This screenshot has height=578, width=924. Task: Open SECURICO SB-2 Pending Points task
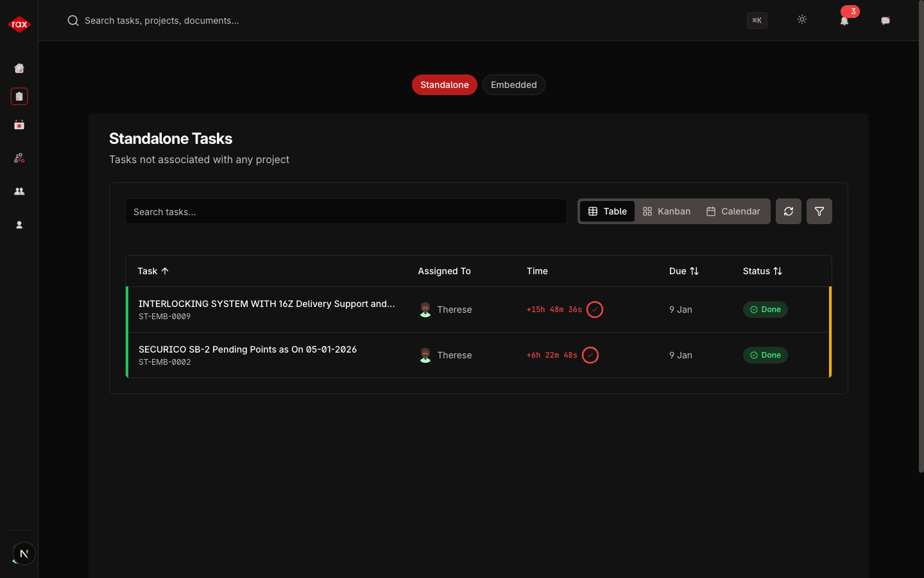248,349
